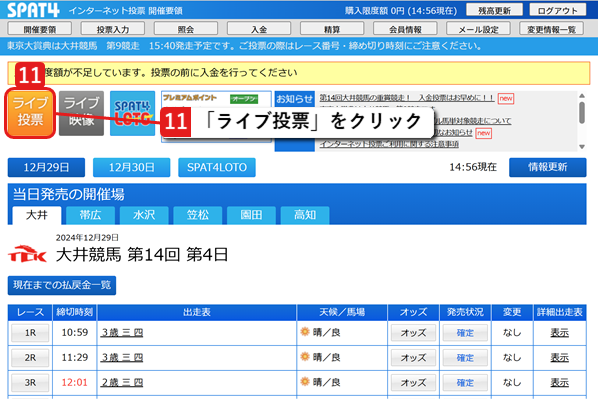Open the 2R 3歳 entry list link
The image size is (599, 399).
tap(122, 357)
